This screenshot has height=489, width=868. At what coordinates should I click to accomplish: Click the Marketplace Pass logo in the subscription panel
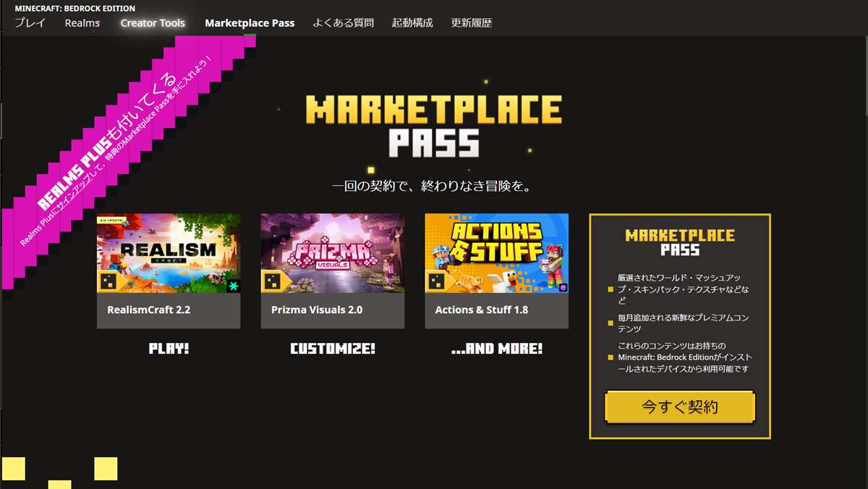click(680, 242)
